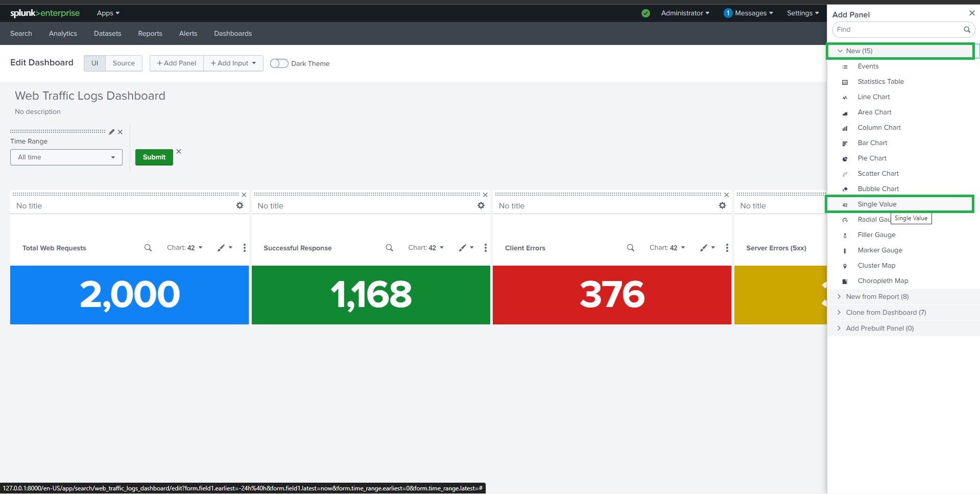Open the Dashboards tab

pos(233,34)
